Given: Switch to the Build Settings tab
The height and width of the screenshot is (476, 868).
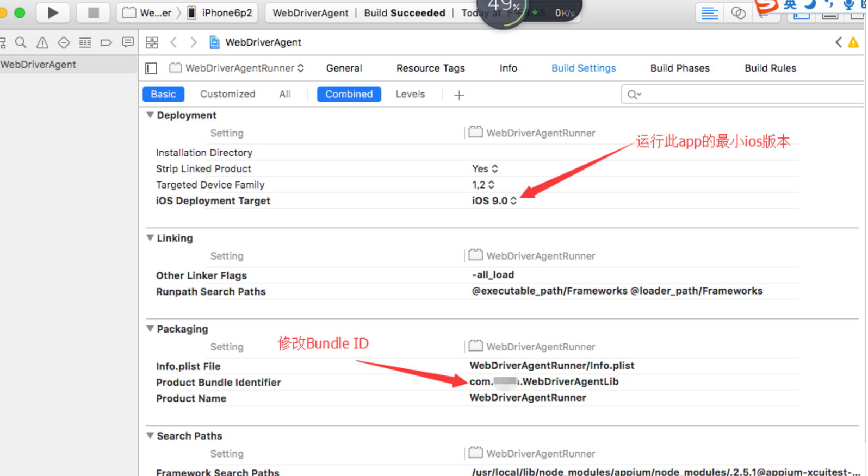Looking at the screenshot, I should pos(584,68).
